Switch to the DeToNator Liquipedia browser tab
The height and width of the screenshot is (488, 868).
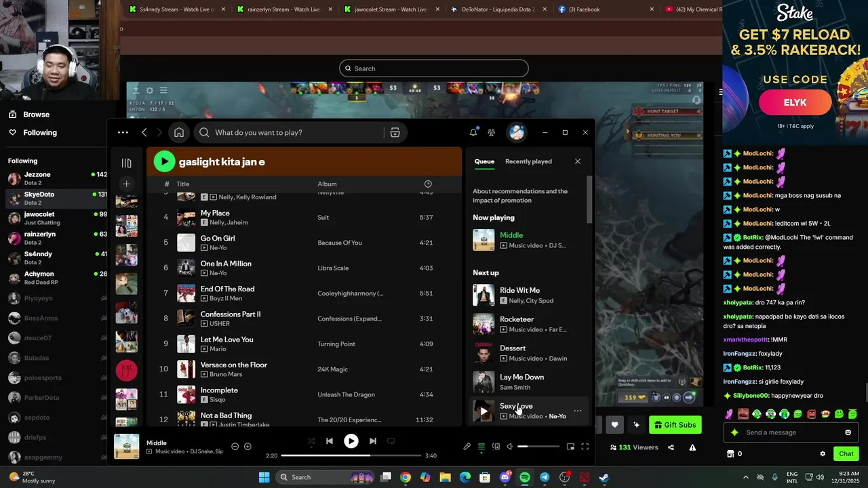[498, 9]
